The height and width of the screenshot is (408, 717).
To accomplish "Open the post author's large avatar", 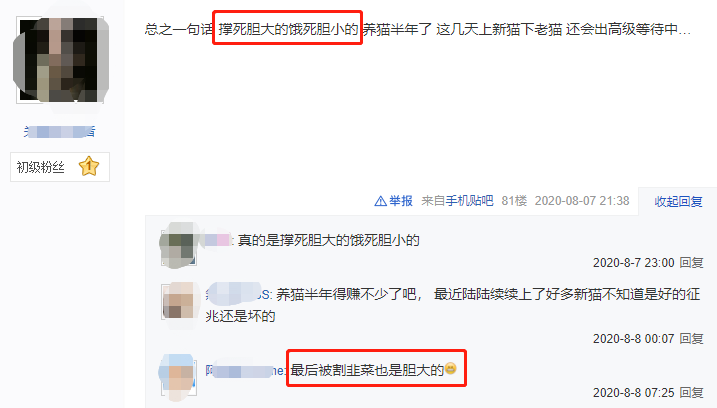I will tap(60, 60).
